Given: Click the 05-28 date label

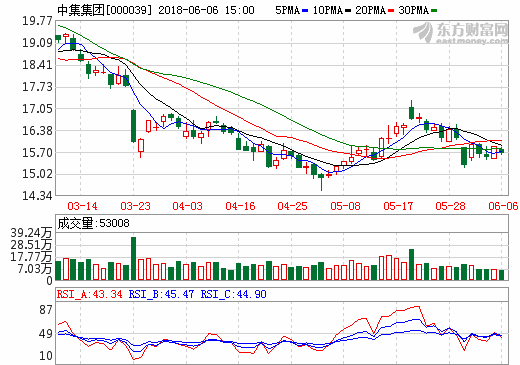Looking at the screenshot, I should point(450,206).
